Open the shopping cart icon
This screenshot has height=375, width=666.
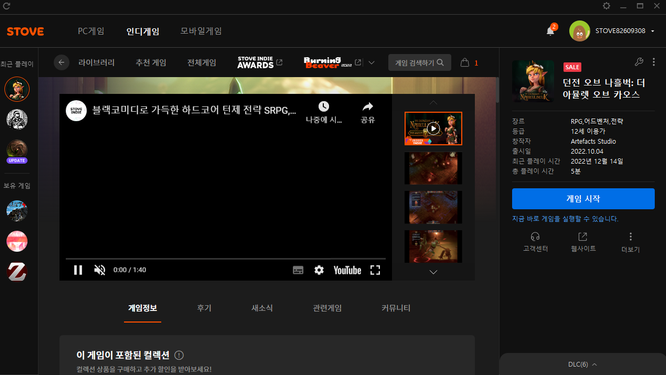tap(465, 62)
